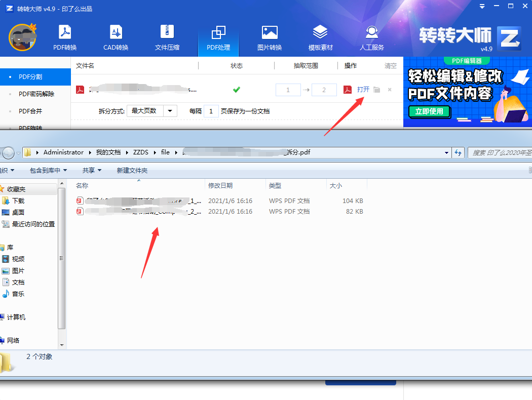Open the address bar history dropdown
This screenshot has width=532, height=400.
click(446, 153)
